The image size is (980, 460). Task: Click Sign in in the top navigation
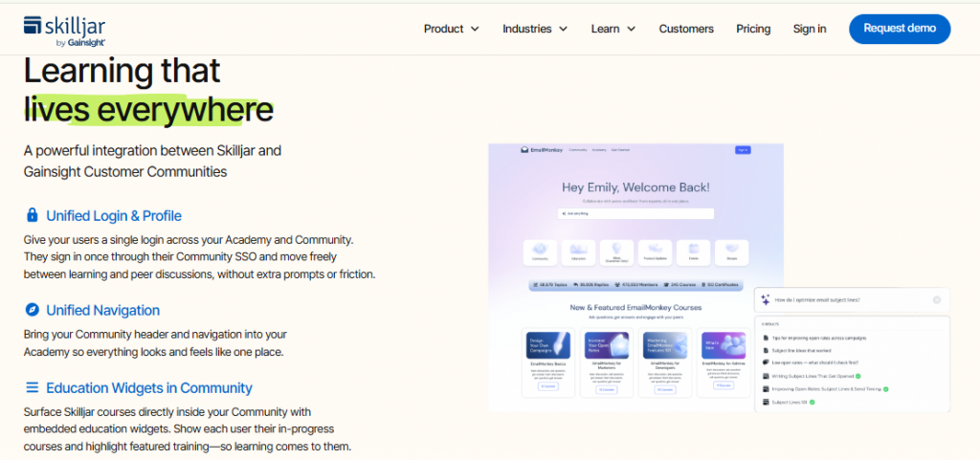pos(810,29)
